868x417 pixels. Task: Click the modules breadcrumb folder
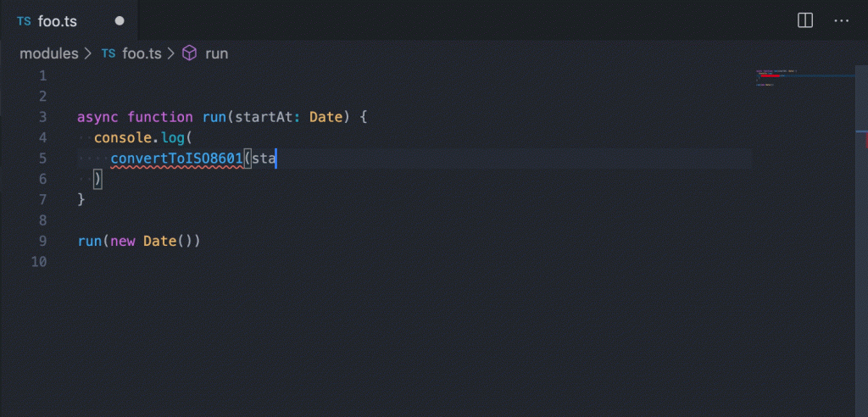click(48, 53)
